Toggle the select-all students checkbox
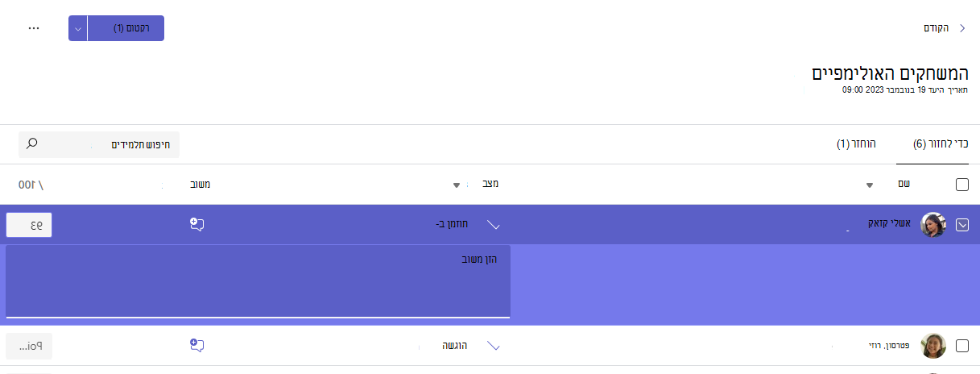980x374 pixels. (962, 185)
